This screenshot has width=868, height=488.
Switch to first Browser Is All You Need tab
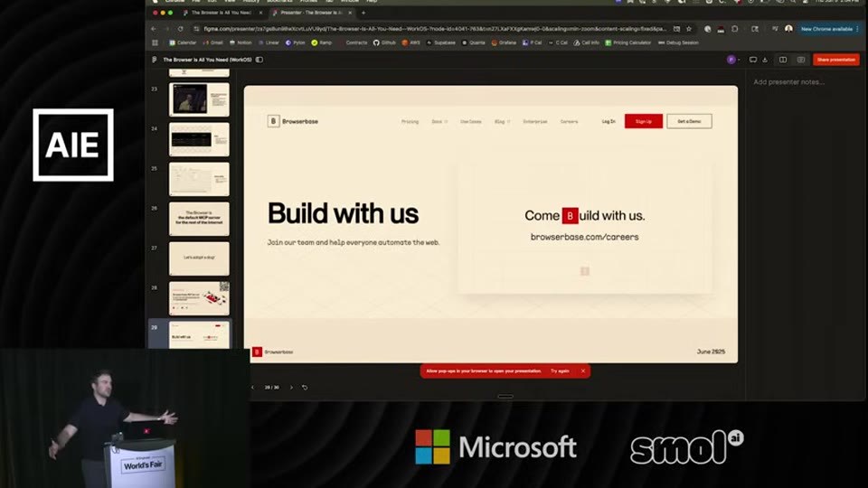pyautogui.click(x=222, y=12)
